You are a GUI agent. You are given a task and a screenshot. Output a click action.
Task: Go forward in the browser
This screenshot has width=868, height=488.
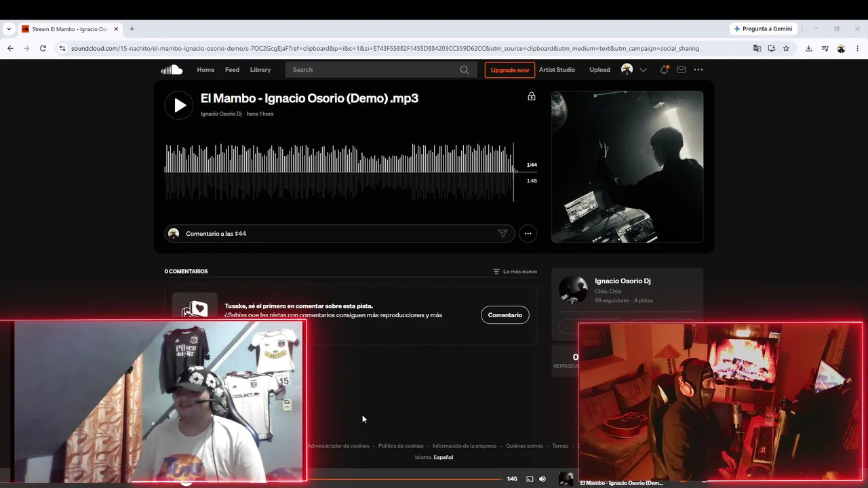[x=26, y=49]
